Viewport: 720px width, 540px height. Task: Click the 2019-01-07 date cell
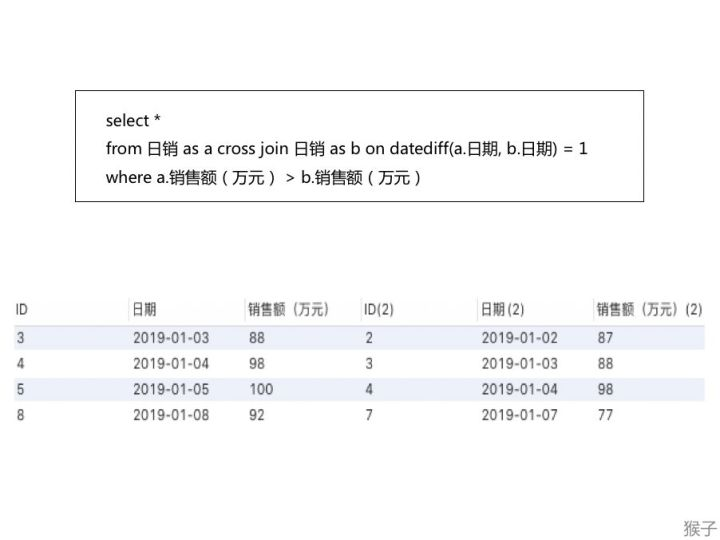(519, 415)
